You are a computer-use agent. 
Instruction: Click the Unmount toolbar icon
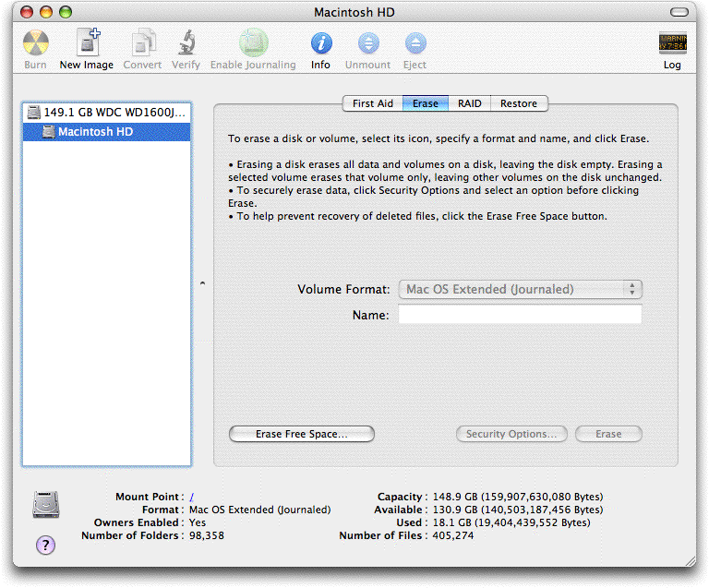tap(368, 43)
